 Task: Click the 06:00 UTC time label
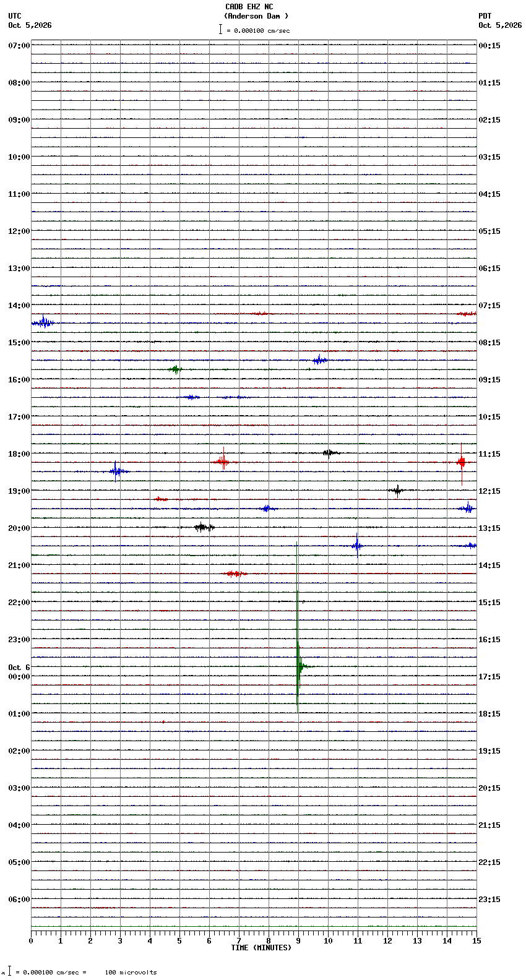point(19,900)
